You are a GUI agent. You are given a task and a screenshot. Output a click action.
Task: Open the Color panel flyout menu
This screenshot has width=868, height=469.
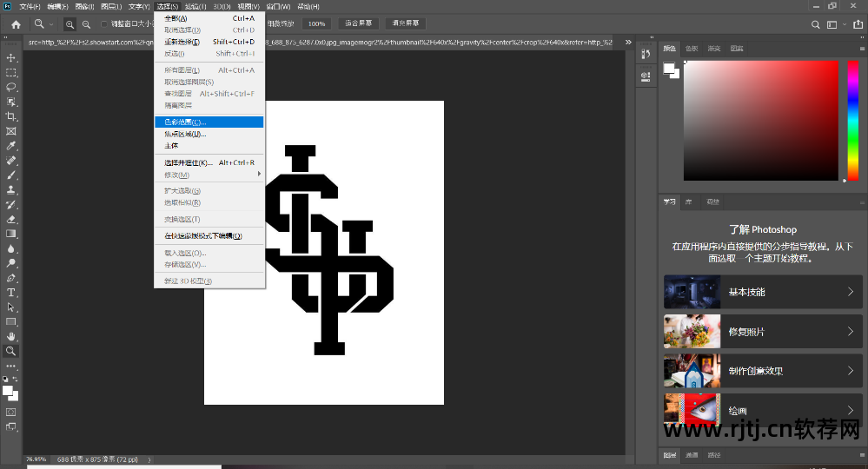tap(863, 49)
